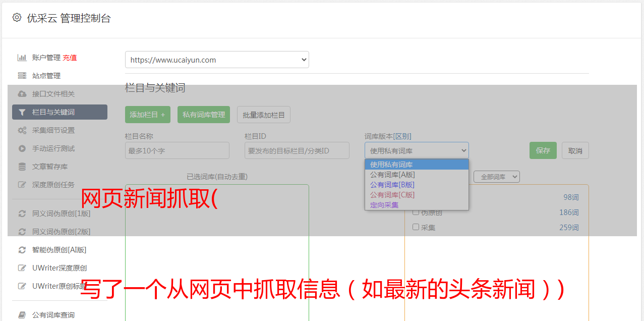This screenshot has height=321, width=644.
Task: Click the book icon for 公有词库查询
Action: [22, 315]
